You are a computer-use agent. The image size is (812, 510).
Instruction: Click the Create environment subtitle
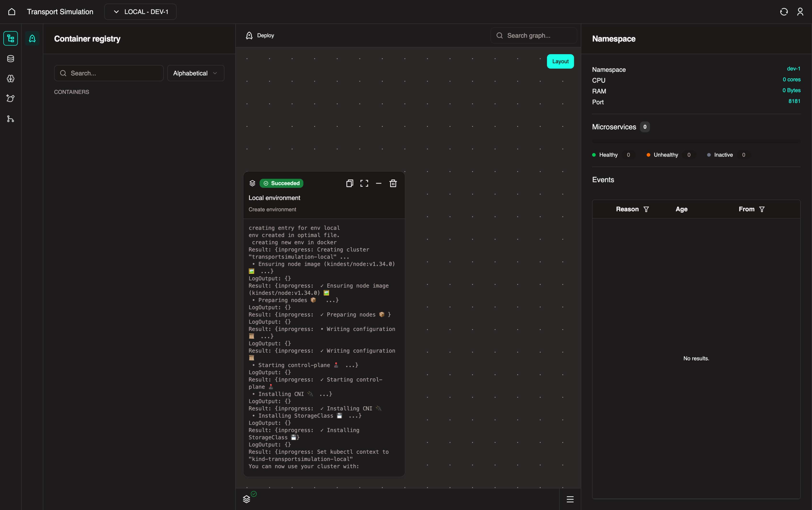[272, 210]
